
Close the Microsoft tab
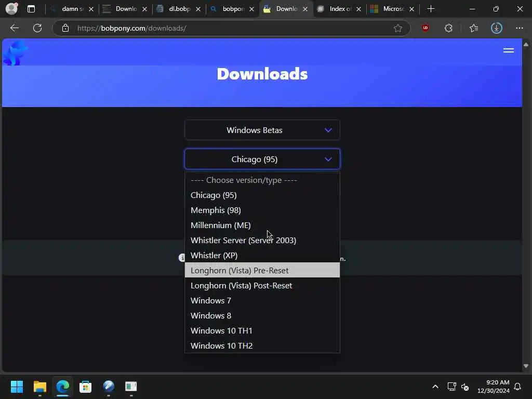pos(411,9)
